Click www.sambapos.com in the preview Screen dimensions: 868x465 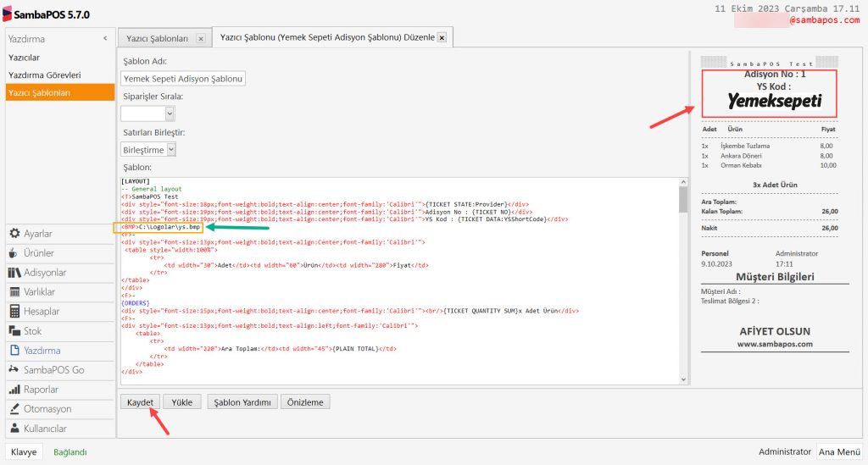pyautogui.click(x=775, y=344)
